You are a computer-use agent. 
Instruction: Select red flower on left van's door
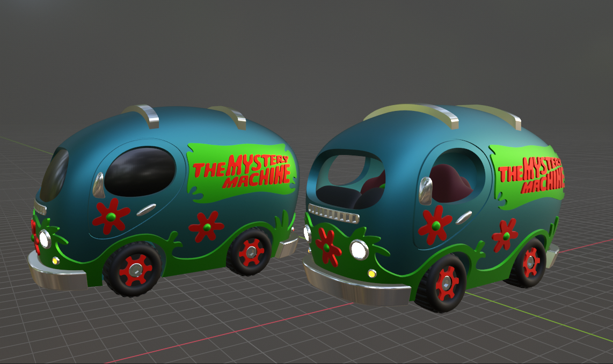(111, 216)
